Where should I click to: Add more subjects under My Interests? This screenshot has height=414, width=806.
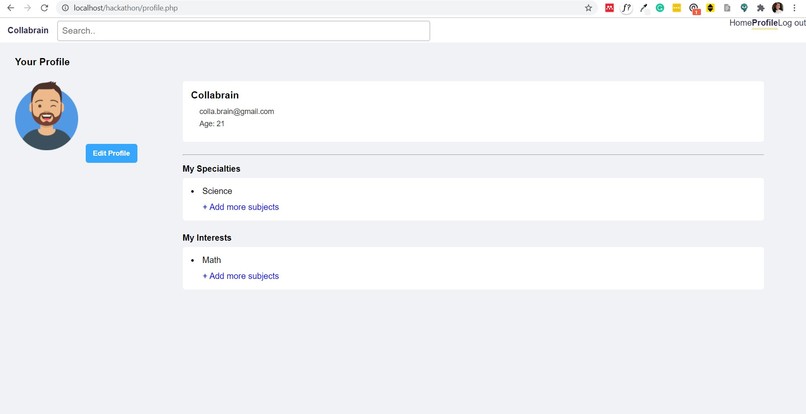pyautogui.click(x=241, y=276)
